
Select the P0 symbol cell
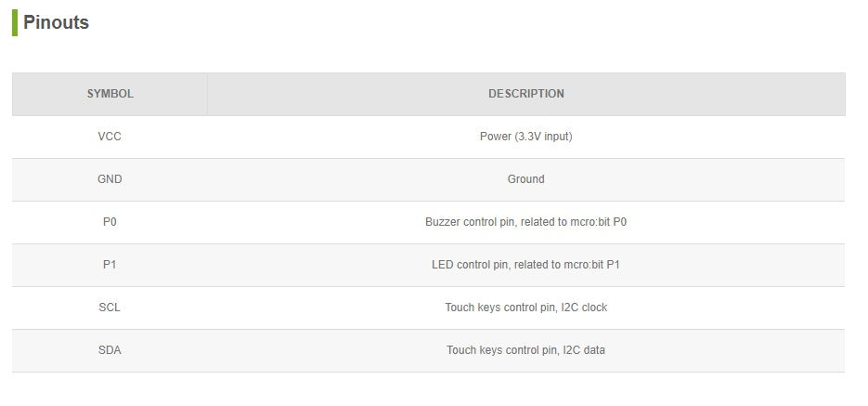coord(110,222)
